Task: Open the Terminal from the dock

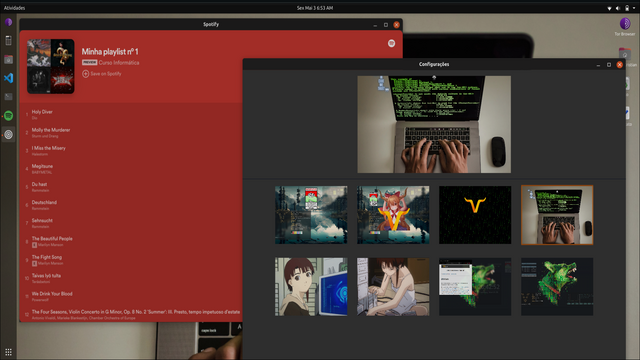Action: 8,97
